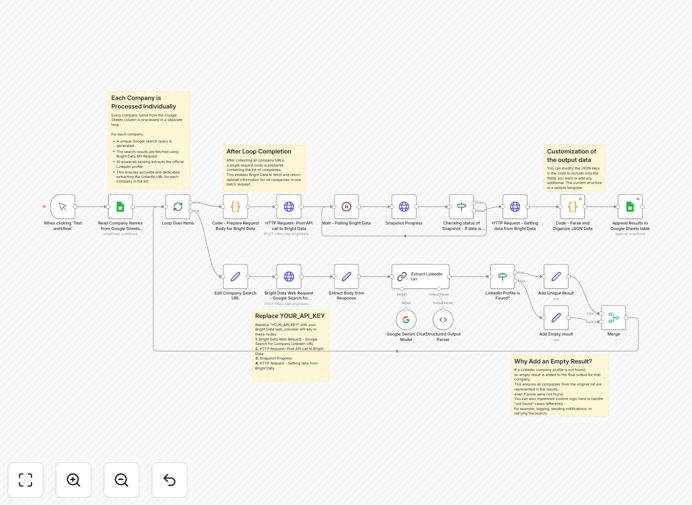Select the 'After Loop Completion' sticky note
692x505 pixels.
264,168
